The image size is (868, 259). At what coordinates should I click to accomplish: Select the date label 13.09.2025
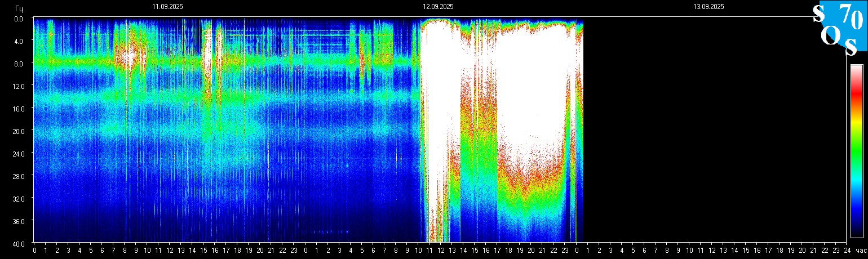tap(708, 7)
